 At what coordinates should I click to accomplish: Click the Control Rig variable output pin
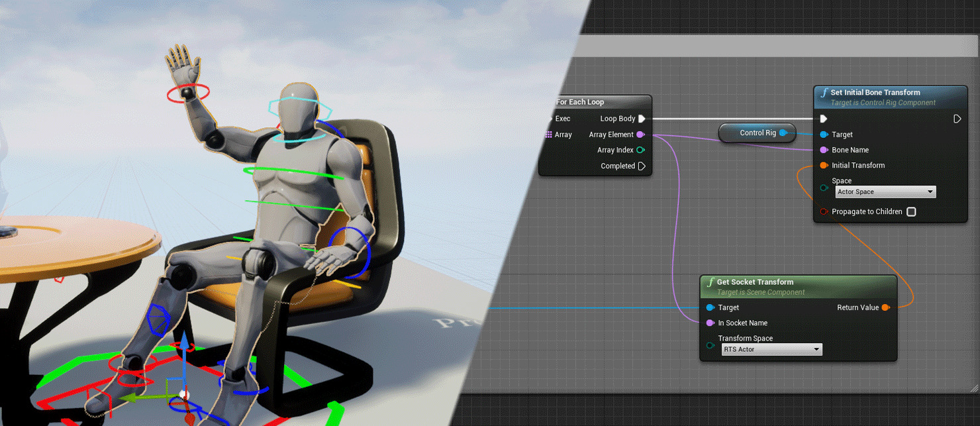783,133
